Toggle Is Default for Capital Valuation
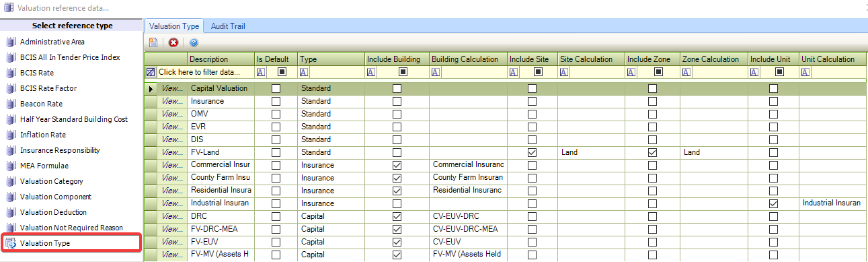This screenshot has width=868, height=262. [x=276, y=88]
